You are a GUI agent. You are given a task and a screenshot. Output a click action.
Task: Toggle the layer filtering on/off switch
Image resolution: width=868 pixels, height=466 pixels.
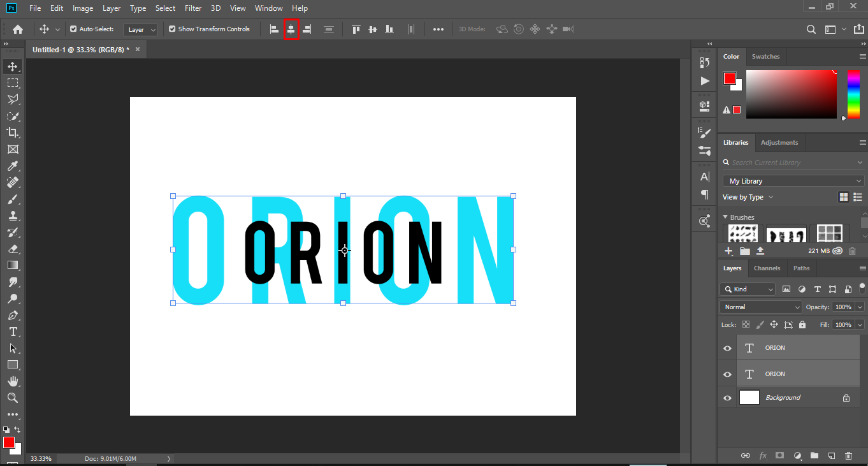click(862, 288)
